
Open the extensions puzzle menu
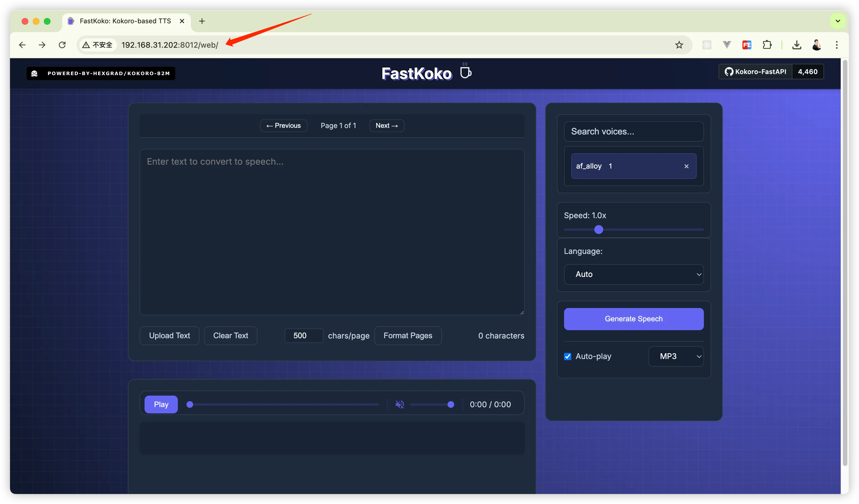[x=767, y=45]
